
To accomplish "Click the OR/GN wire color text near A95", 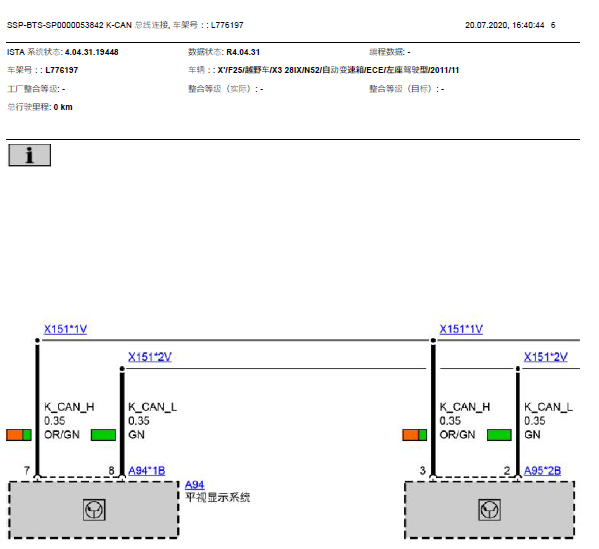I will pyautogui.click(x=457, y=435).
